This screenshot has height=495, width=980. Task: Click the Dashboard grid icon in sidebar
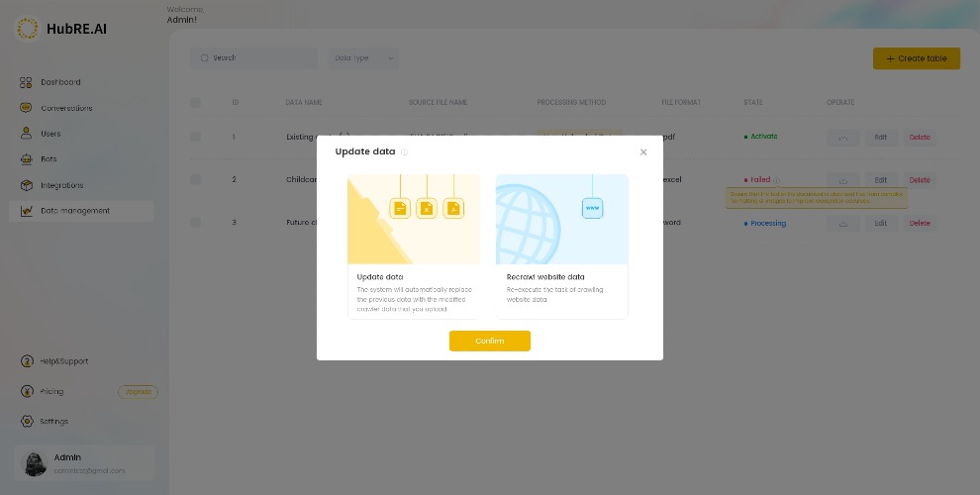[x=26, y=82]
